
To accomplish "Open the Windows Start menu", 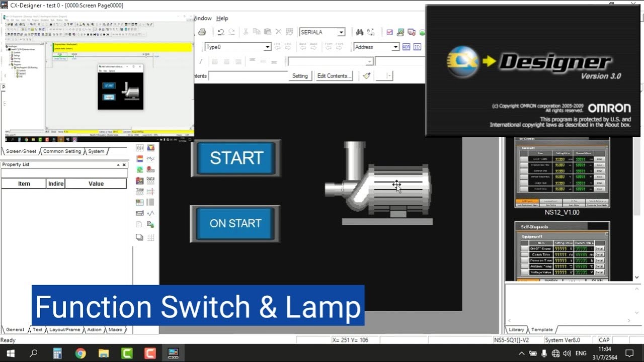I will [10, 353].
